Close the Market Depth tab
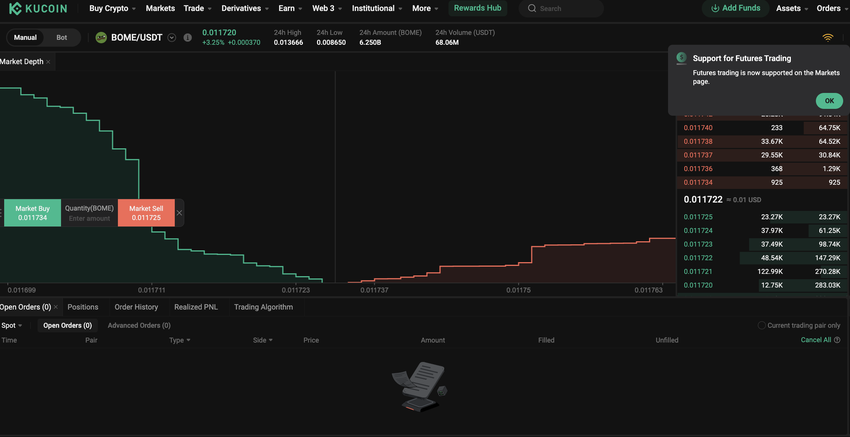This screenshot has width=850, height=437. pos(48,62)
